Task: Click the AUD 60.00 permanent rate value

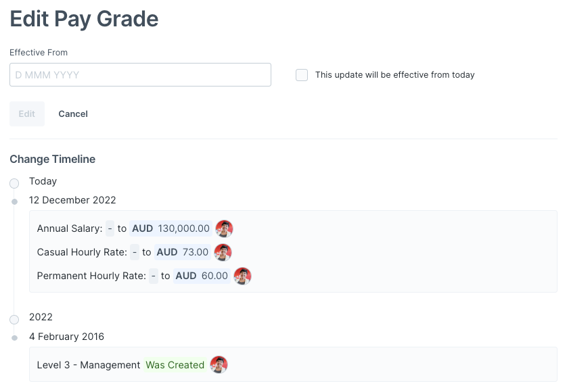Action: [x=201, y=276]
